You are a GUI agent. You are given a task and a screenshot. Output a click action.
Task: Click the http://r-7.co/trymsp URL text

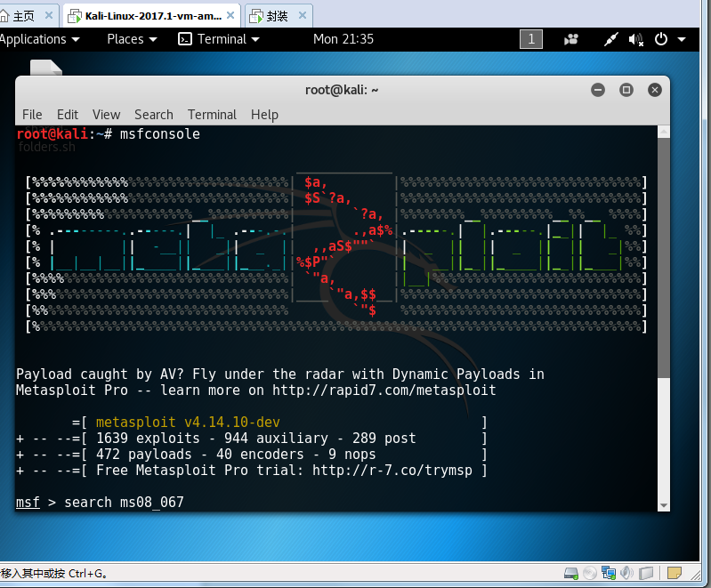392,471
